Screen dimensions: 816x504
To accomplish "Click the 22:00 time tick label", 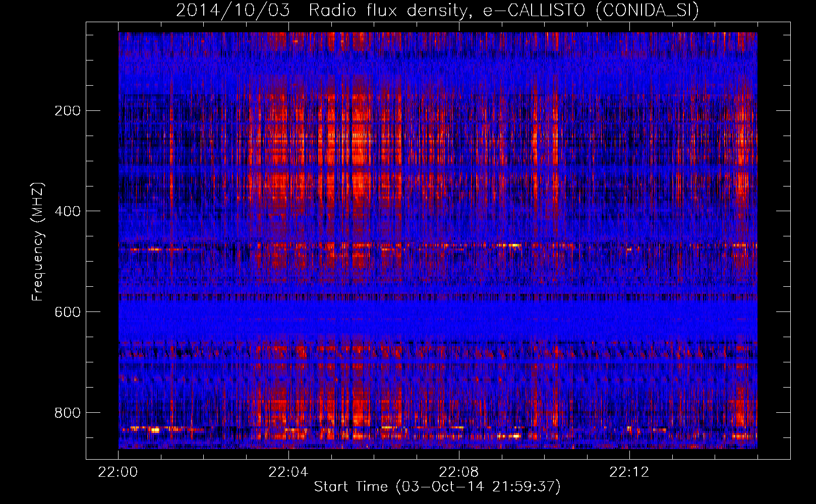I will [x=118, y=472].
